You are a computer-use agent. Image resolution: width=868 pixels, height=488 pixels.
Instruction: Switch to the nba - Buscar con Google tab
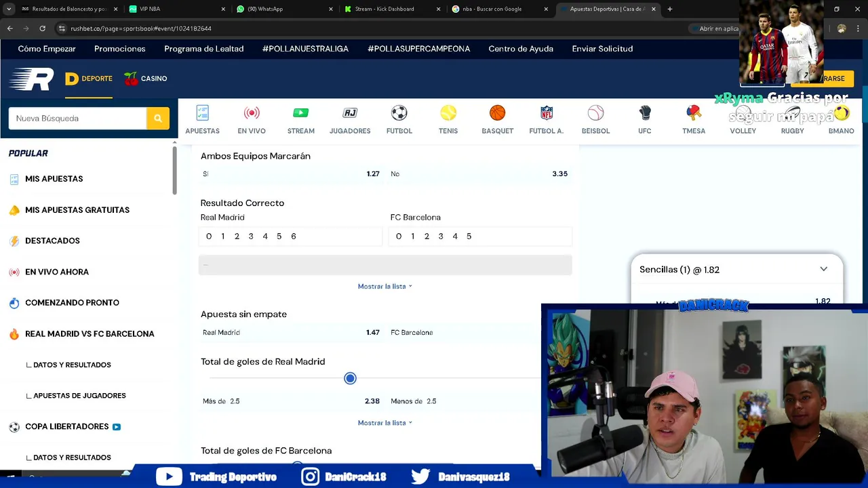click(500, 9)
